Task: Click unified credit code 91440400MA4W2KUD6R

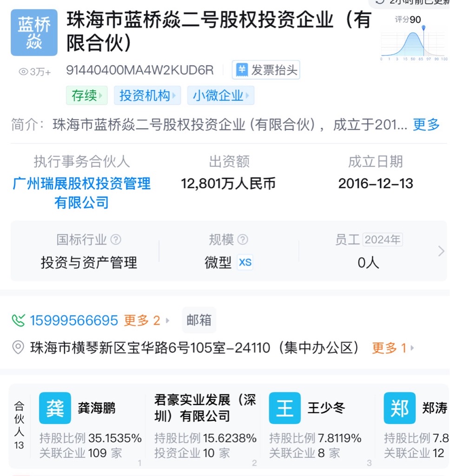Action: [x=140, y=70]
